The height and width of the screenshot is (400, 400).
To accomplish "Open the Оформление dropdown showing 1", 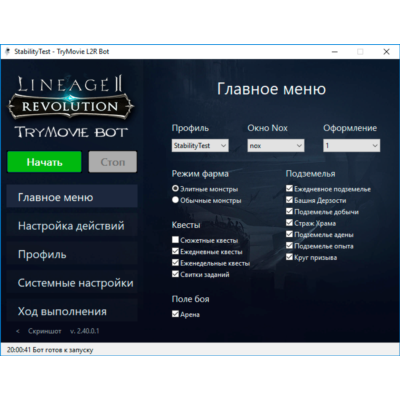I will (x=351, y=145).
